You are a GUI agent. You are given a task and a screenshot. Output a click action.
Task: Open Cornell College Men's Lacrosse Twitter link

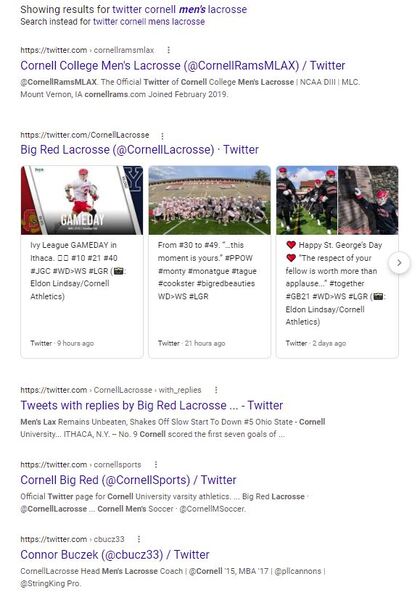click(182, 65)
